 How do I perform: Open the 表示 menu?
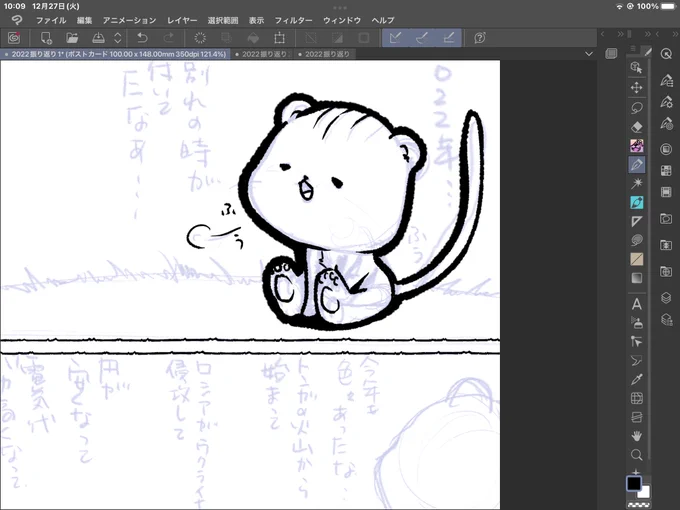[256, 20]
